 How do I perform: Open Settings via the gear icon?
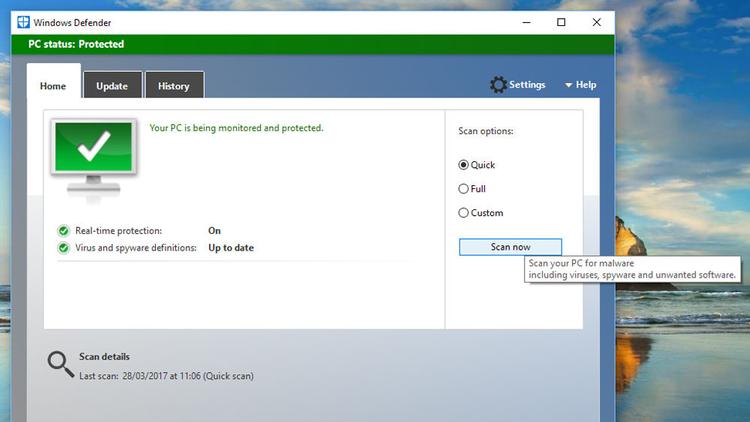coord(498,85)
